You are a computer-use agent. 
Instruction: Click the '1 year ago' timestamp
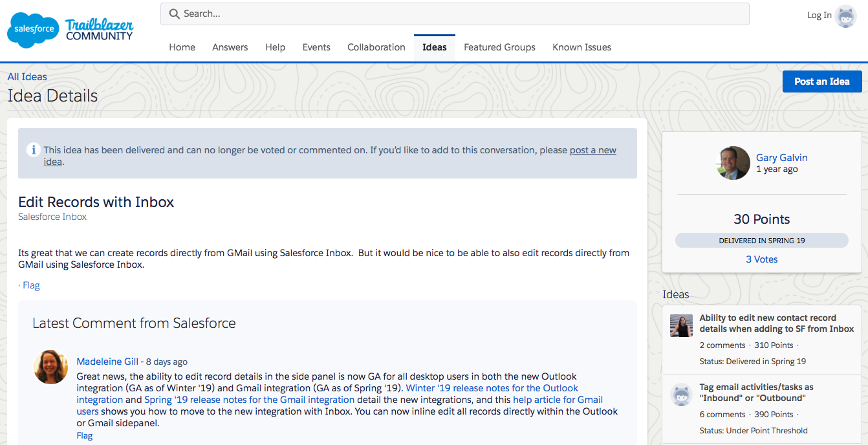click(x=777, y=169)
